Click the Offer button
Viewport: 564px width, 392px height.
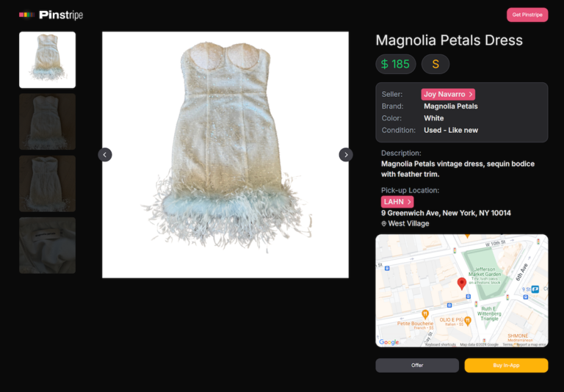(417, 365)
